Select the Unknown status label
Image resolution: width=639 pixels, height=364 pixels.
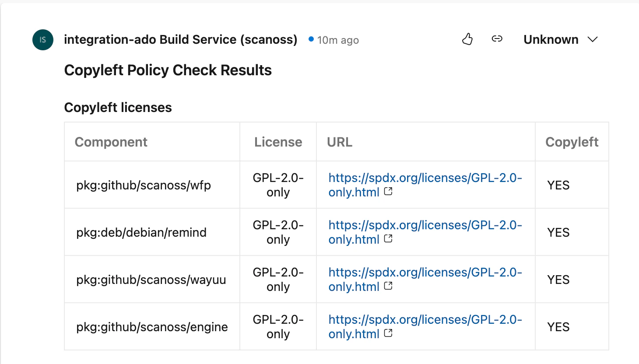click(x=551, y=39)
